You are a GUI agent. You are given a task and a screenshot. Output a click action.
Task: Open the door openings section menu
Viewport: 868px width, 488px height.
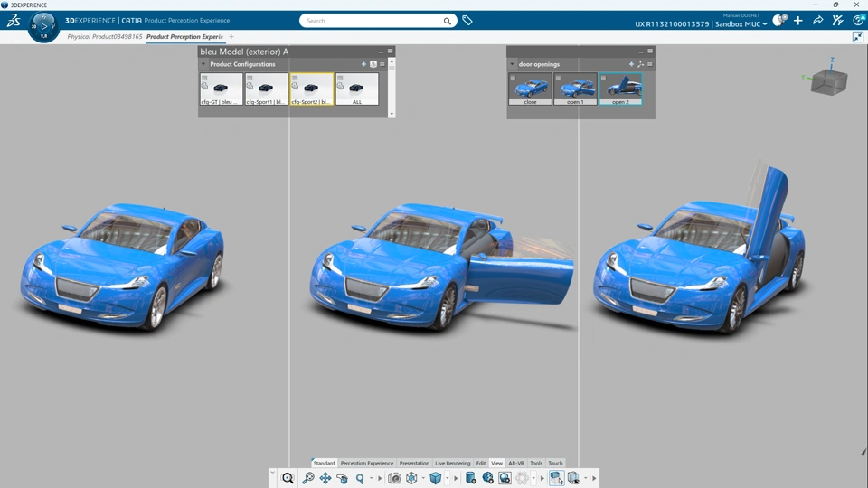pos(650,64)
